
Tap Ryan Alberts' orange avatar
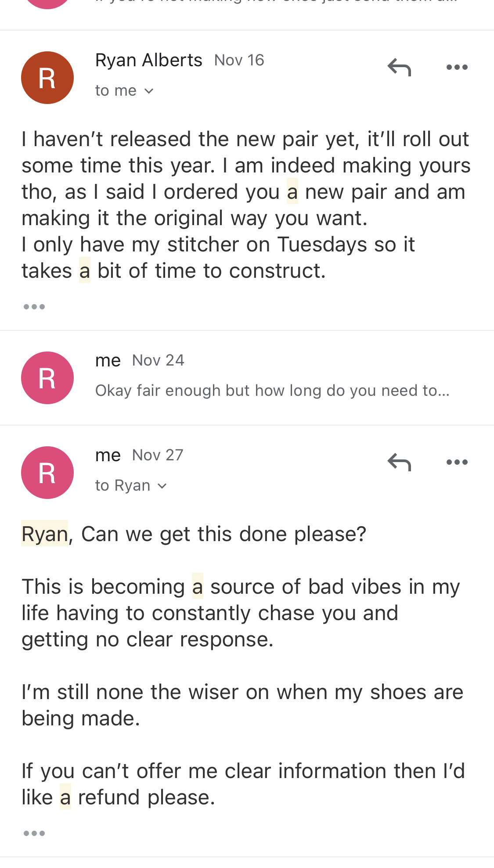[47, 78]
